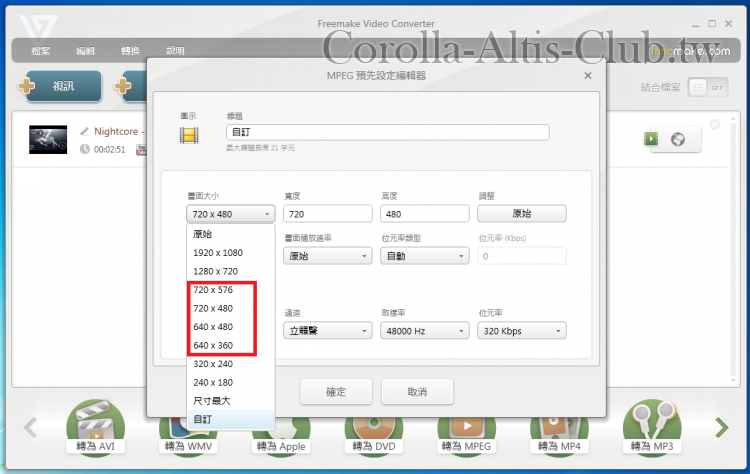
Task: Choose the 720 x 576 option
Action: 231,290
